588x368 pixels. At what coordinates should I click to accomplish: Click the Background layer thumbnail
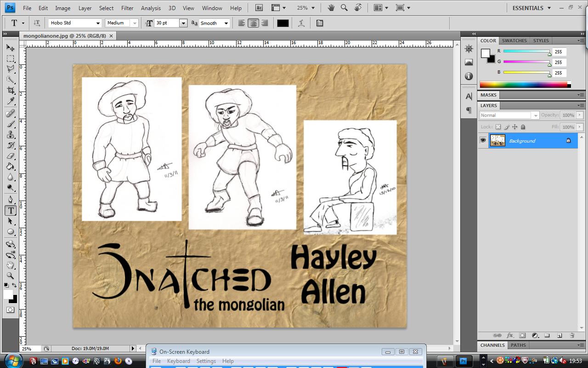(498, 140)
